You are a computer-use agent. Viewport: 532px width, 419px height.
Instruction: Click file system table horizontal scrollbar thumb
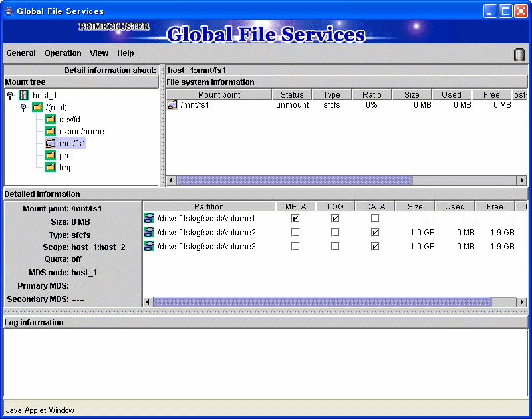pos(295,180)
